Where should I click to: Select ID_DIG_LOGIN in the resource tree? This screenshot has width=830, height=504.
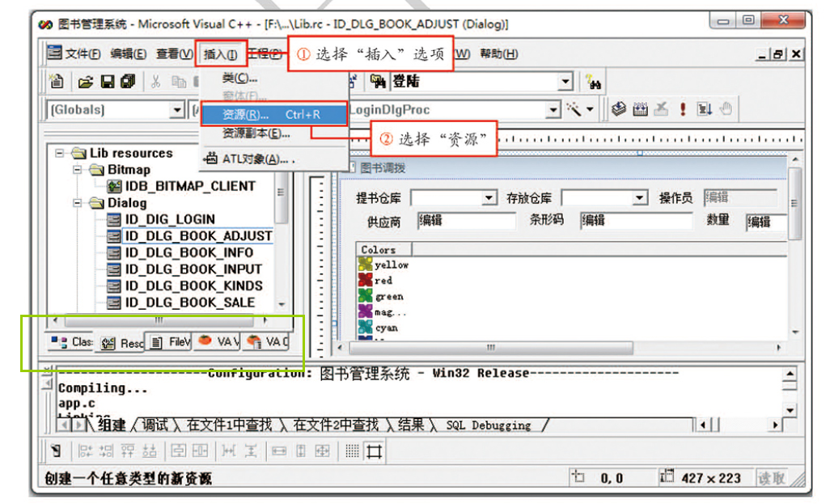click(x=170, y=219)
